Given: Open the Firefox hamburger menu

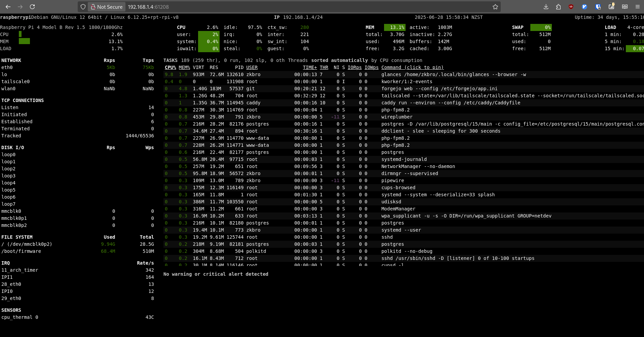Looking at the screenshot, I should click(x=637, y=7).
